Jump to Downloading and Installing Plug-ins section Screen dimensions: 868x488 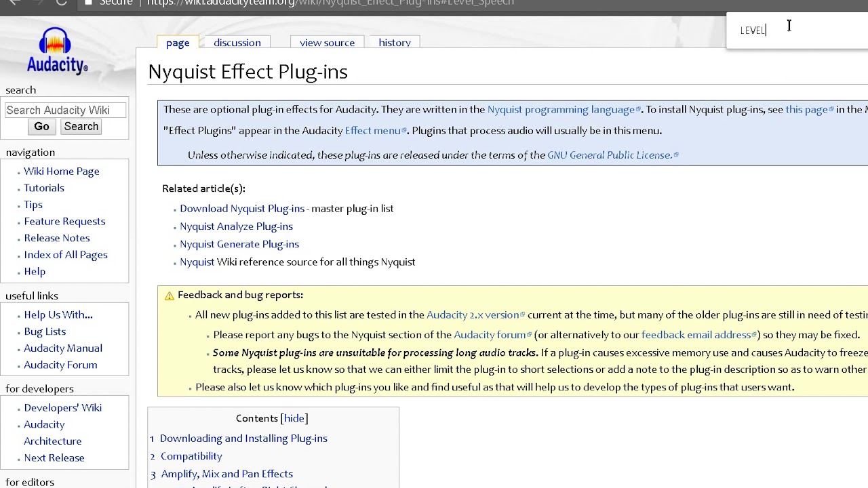click(x=243, y=439)
